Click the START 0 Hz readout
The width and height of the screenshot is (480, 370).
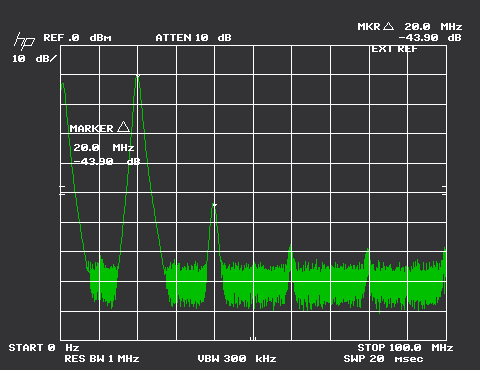pyautogui.click(x=44, y=348)
